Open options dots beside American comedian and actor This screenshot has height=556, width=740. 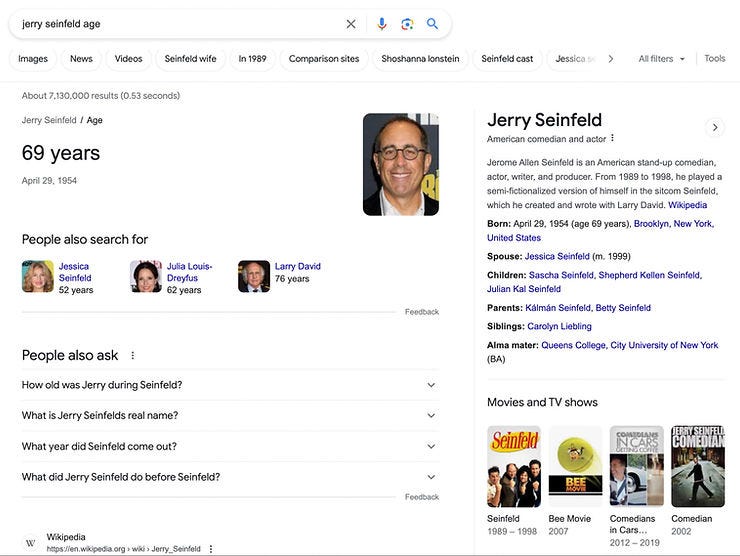click(612, 138)
